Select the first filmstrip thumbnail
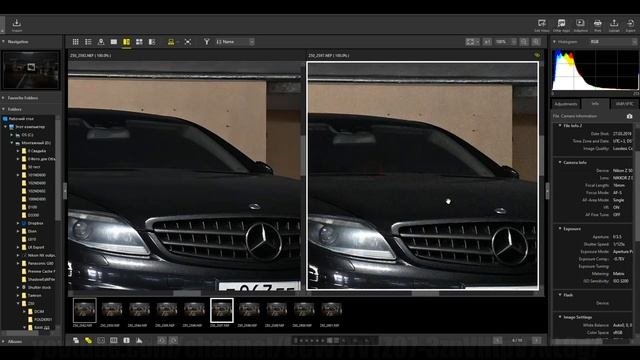 (x=84, y=310)
